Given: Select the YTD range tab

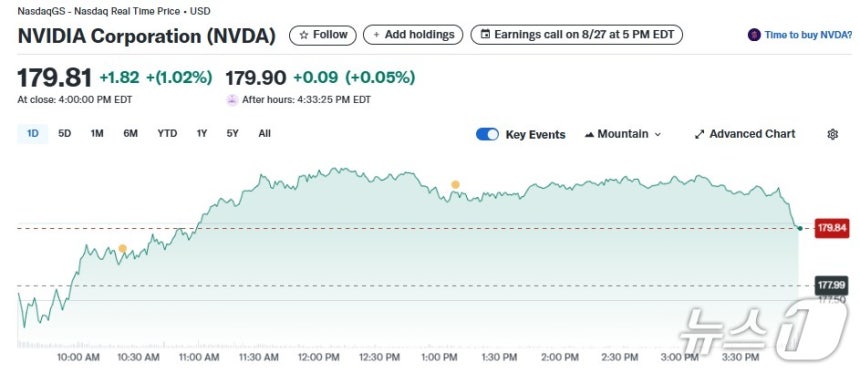Looking at the screenshot, I should pyautogui.click(x=167, y=133).
